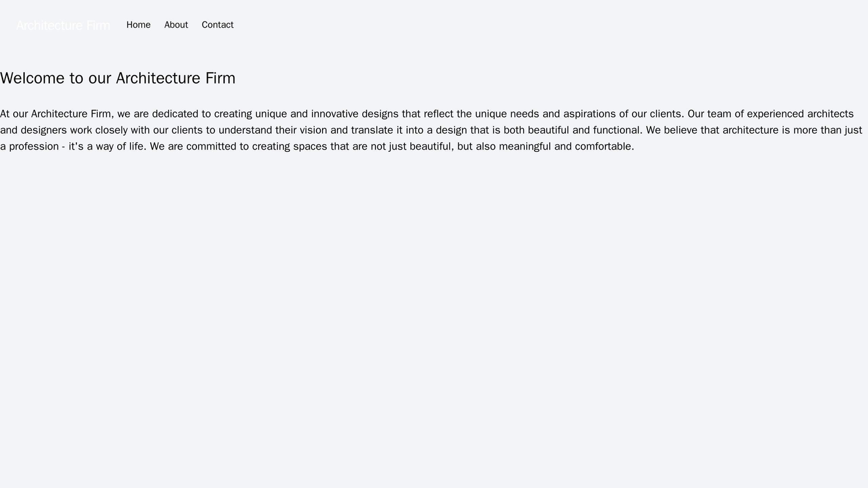
Task: Open the Home navigation link
Action: click(138, 25)
